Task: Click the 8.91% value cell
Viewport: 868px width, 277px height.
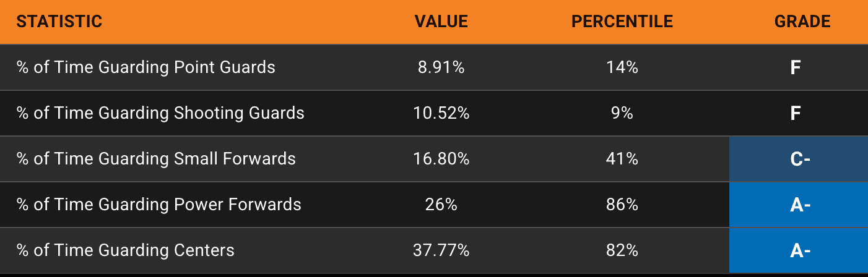Action: click(x=441, y=67)
